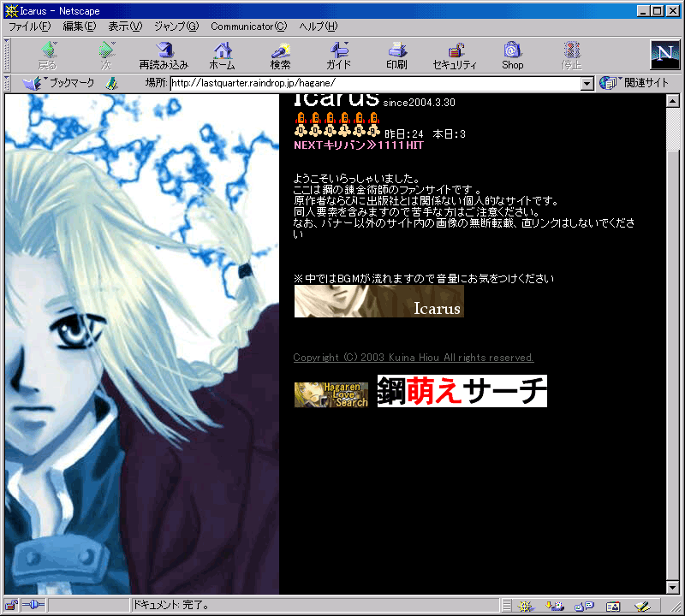Expand the location URL history dropdown
Screen dimensions: 685x616
[587, 83]
